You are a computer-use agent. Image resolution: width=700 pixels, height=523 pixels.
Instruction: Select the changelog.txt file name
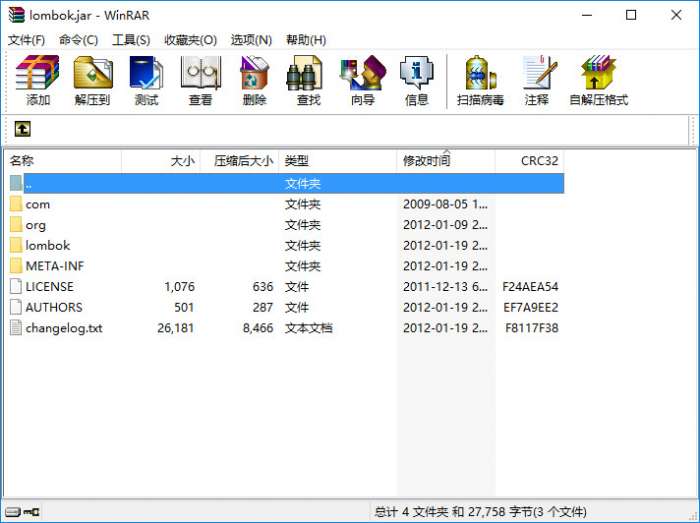64,328
